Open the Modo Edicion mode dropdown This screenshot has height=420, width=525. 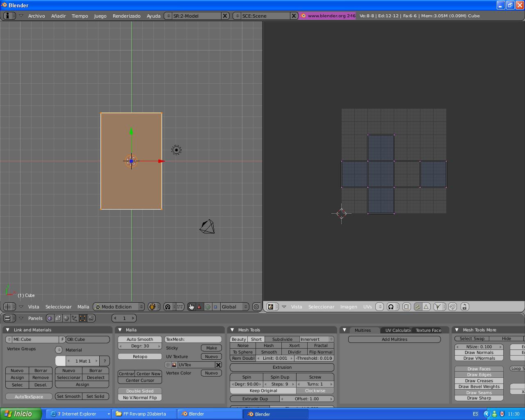[119, 307]
